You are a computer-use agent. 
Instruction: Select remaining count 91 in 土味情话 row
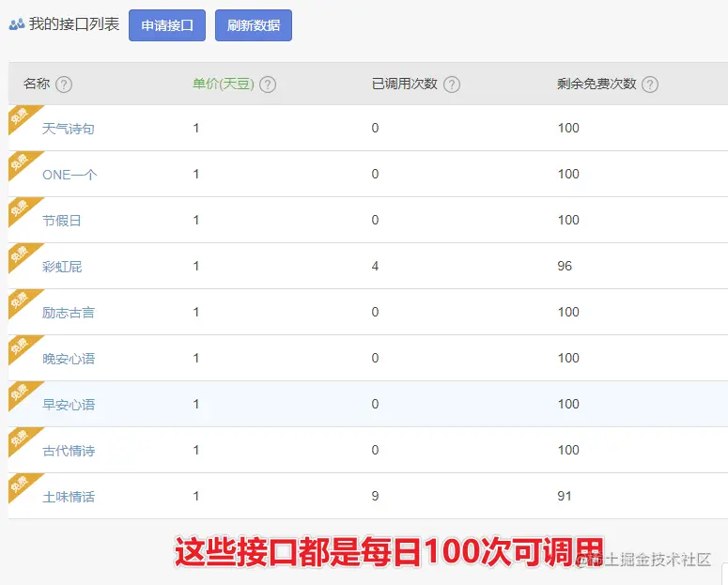(x=565, y=496)
